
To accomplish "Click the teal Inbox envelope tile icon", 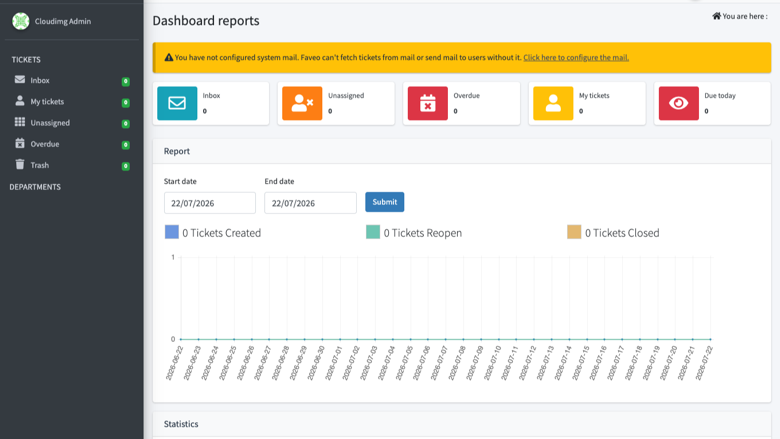I will pos(177,103).
